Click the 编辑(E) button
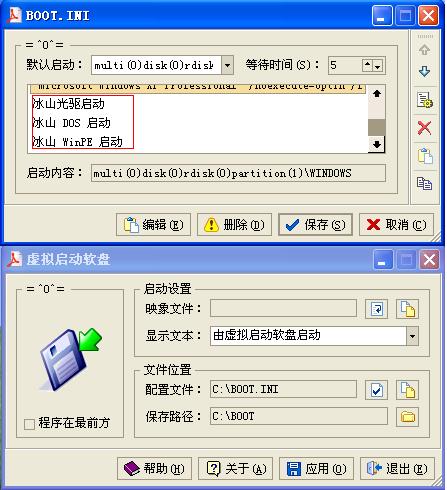Image resolution: width=447 pixels, height=490 pixels. coord(153,225)
